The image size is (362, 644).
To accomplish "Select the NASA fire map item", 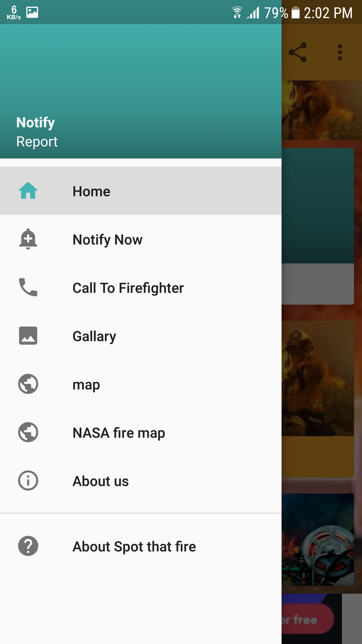I will 141,432.
